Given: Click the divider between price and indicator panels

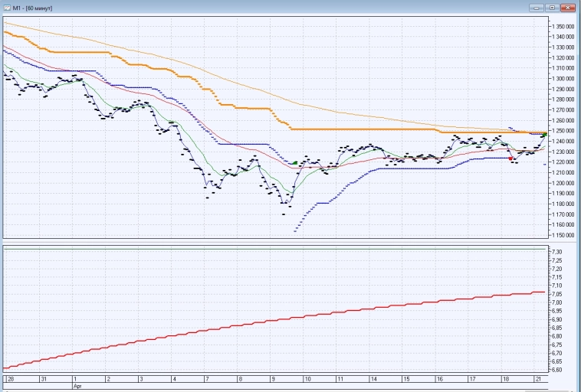Looking at the screenshot, I should coord(276,243).
